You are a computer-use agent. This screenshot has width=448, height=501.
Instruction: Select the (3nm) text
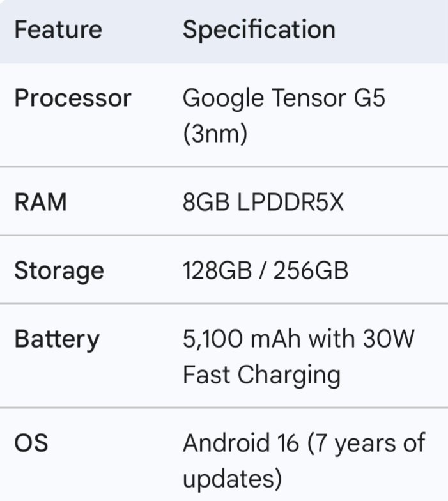click(x=215, y=135)
